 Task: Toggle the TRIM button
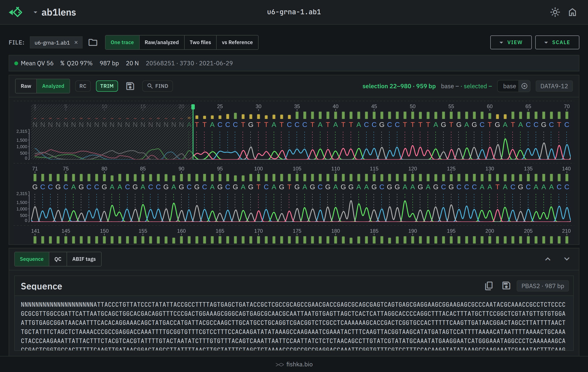click(x=107, y=86)
